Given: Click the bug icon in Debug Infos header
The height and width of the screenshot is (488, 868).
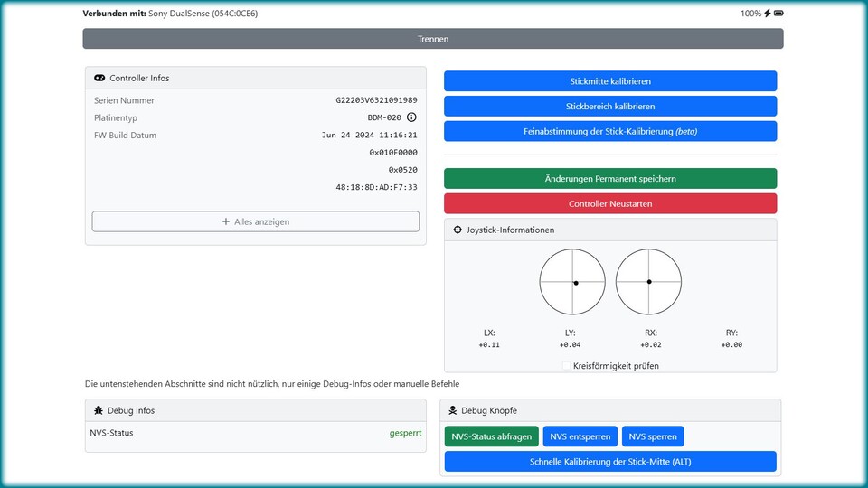Looking at the screenshot, I should [x=98, y=410].
